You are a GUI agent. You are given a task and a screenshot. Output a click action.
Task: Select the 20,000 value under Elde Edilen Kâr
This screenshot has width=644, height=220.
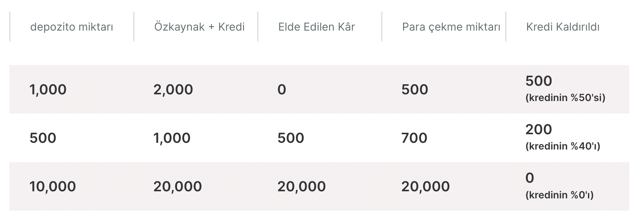(x=301, y=186)
